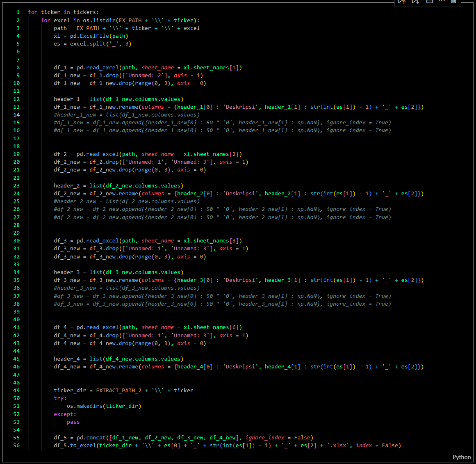Click 'os.makedirs' on line 51
The height and width of the screenshot is (464, 476).
pos(84,406)
